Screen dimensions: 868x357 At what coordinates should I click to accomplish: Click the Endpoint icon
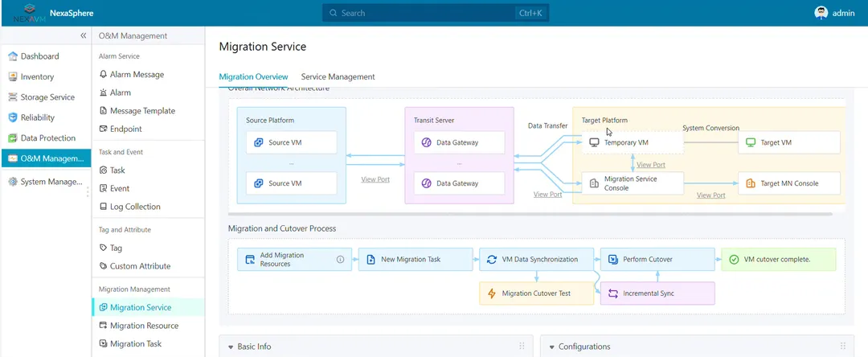103,129
